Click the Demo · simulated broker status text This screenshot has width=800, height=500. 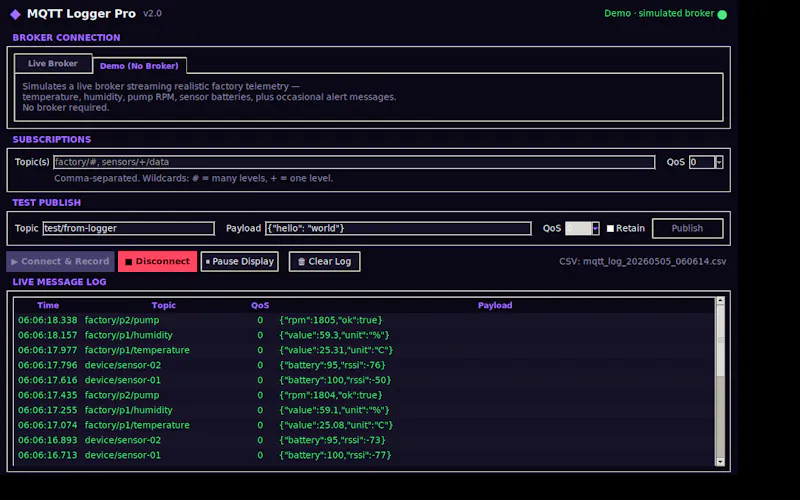(659, 13)
